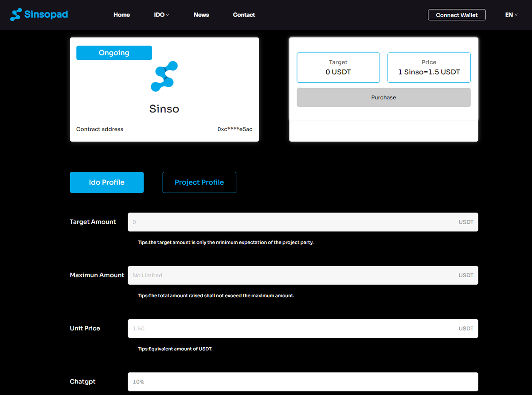Click the 'Chatgpt' label
Image resolution: width=532 pixels, height=395 pixels.
pyautogui.click(x=82, y=381)
